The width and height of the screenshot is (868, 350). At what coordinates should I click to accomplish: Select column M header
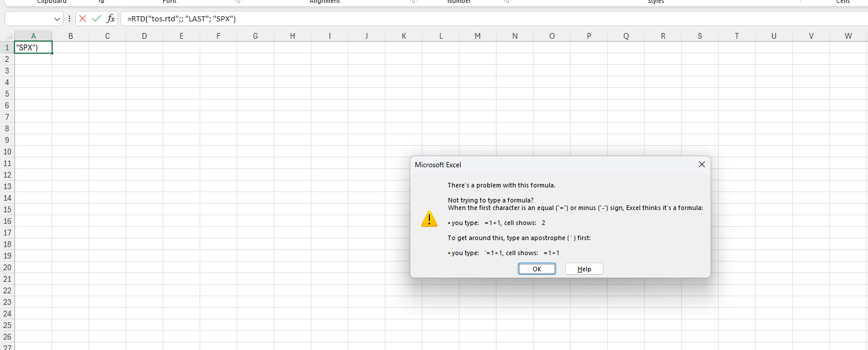click(x=477, y=36)
